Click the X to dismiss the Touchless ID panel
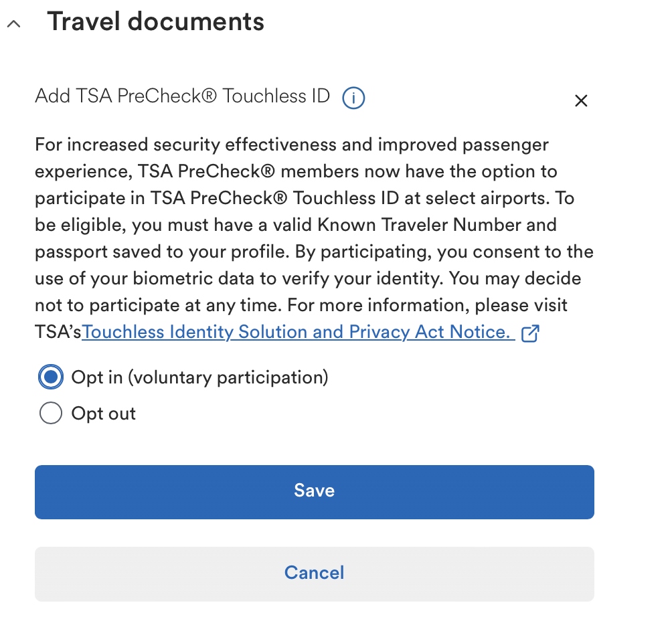This screenshot has width=672, height=617. tap(581, 100)
